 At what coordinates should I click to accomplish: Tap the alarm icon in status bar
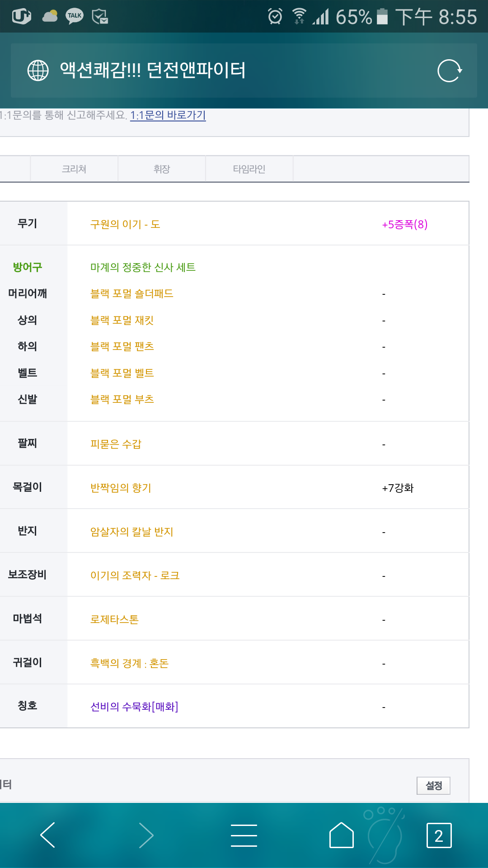point(275,16)
